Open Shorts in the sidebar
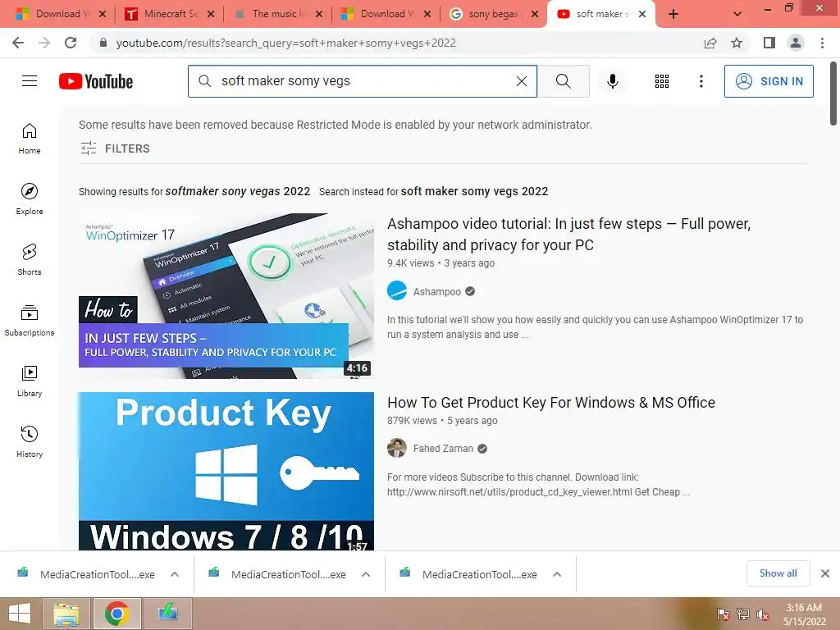The width and height of the screenshot is (840, 630). pyautogui.click(x=30, y=260)
